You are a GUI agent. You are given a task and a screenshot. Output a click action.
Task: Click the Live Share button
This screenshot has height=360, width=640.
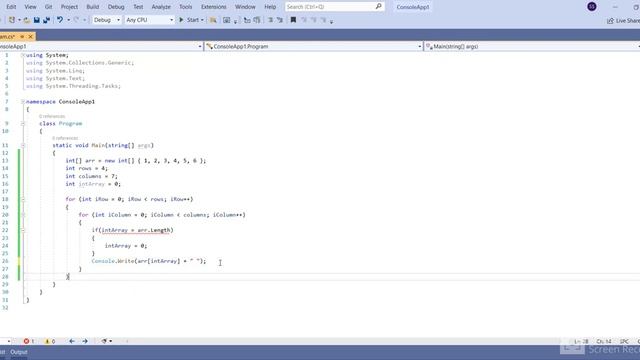point(623,21)
